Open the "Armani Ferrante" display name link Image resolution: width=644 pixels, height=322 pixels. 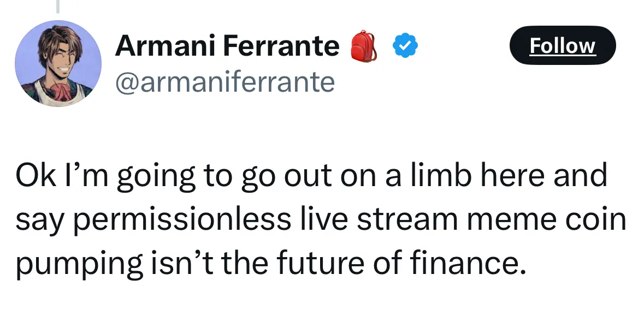227,46
